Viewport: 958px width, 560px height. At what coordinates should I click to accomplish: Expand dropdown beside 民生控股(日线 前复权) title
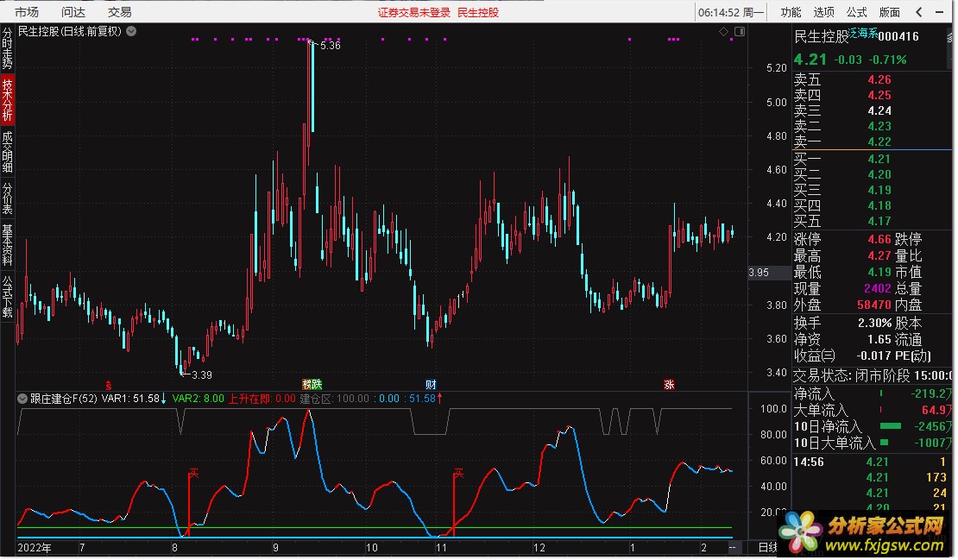[x=131, y=31]
